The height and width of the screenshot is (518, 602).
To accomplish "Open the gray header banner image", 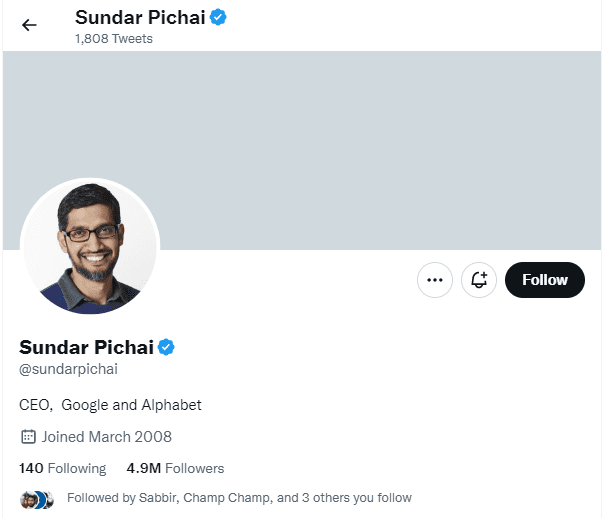I will [302, 150].
